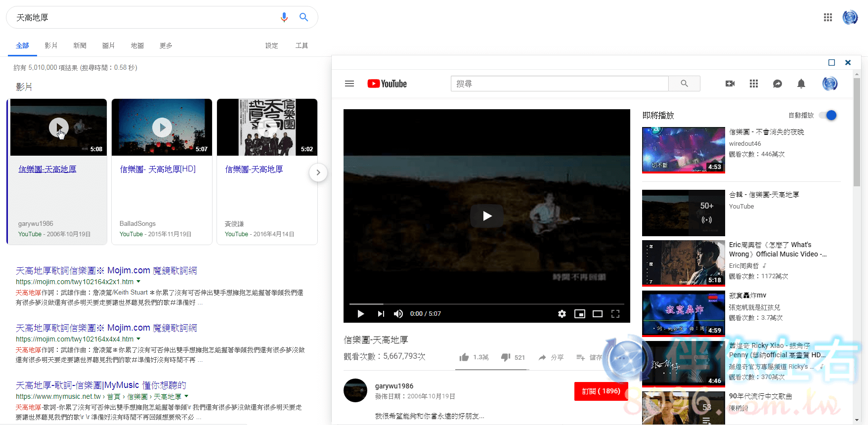Image resolution: width=868 pixels, height=425 pixels.
Task: Click the Google search magnifier icon
Action: (x=304, y=17)
